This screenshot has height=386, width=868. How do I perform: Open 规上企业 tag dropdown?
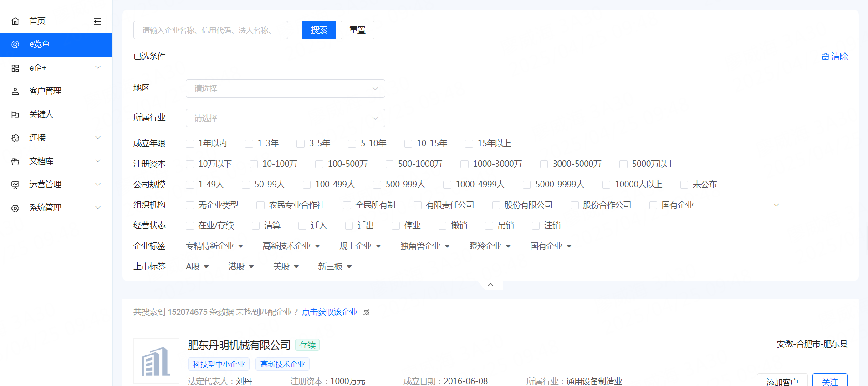click(x=360, y=246)
